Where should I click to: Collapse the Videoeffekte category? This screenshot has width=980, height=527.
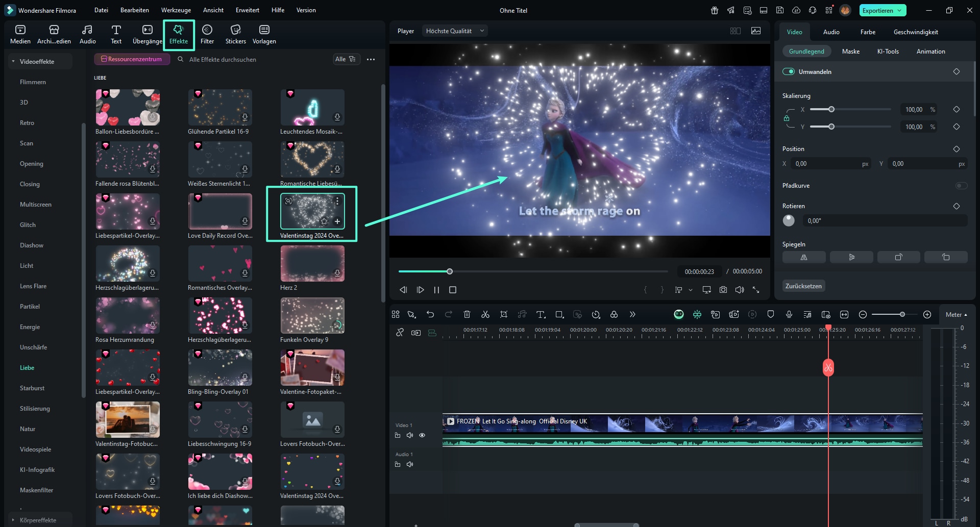[13, 61]
